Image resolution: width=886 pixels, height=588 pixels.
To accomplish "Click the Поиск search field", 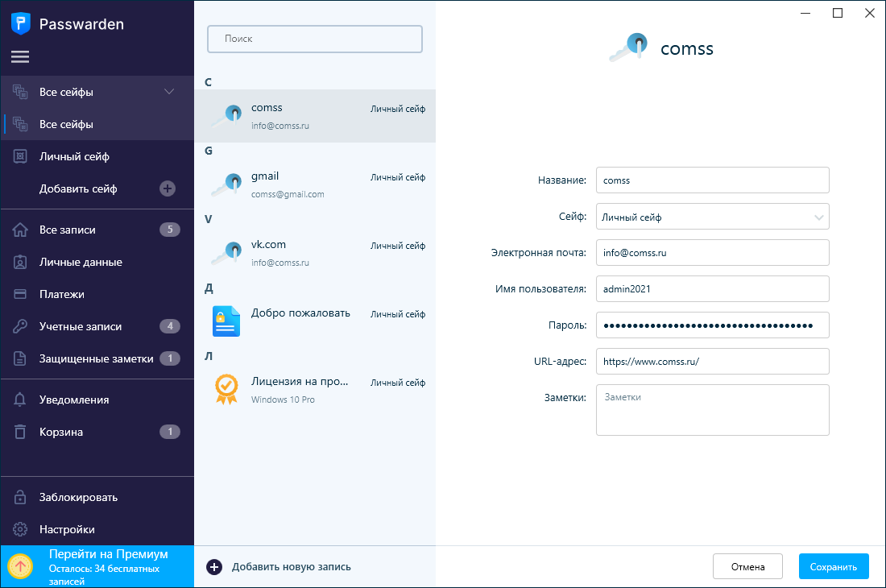I will [x=315, y=39].
